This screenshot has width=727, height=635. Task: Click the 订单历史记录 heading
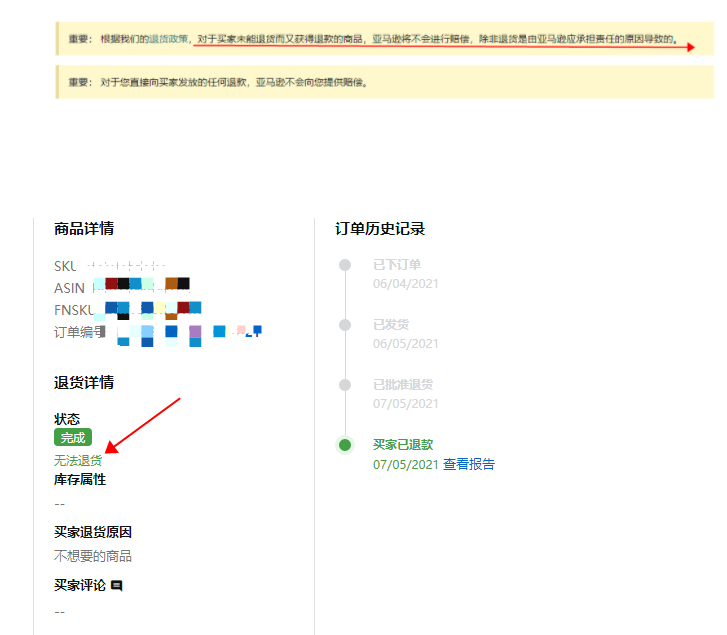click(x=380, y=229)
